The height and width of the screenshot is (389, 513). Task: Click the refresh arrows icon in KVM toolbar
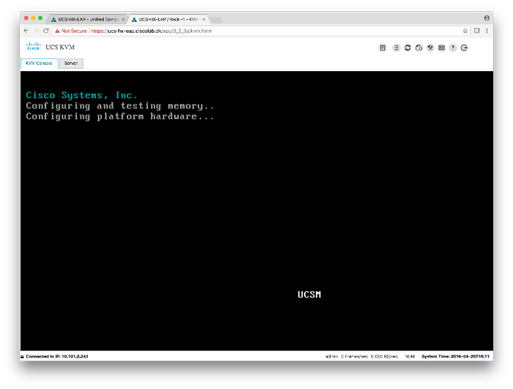click(x=407, y=48)
